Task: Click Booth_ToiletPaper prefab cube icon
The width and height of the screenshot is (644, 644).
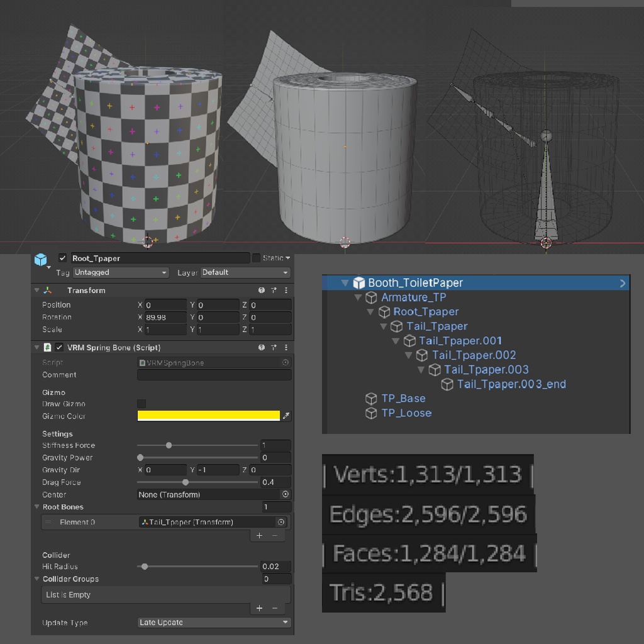Action: click(x=359, y=282)
